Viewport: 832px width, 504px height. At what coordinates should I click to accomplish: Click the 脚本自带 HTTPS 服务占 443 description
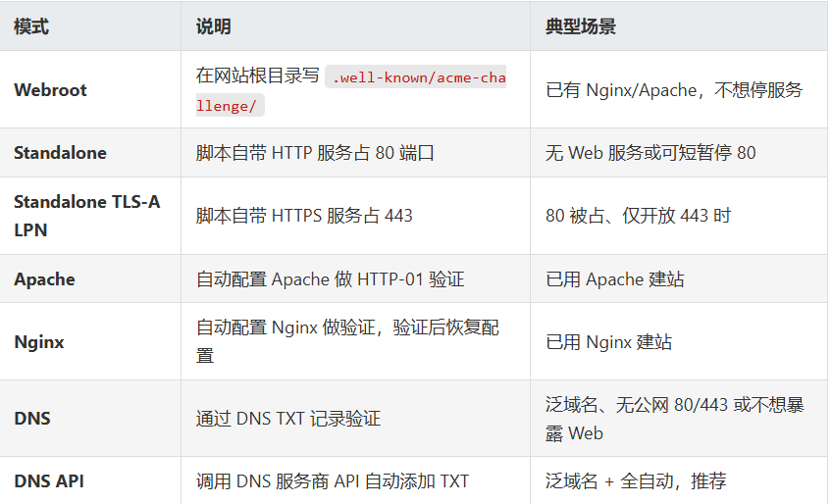304,216
